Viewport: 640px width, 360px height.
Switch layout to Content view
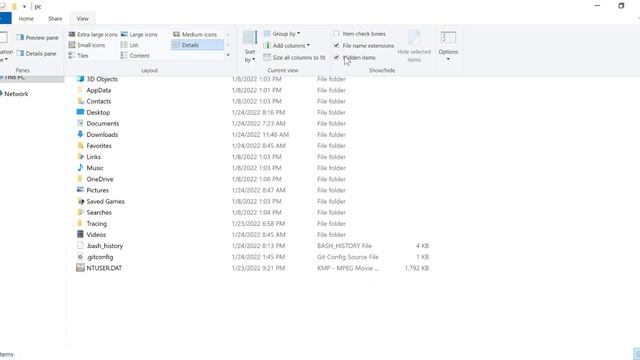[x=136, y=56]
